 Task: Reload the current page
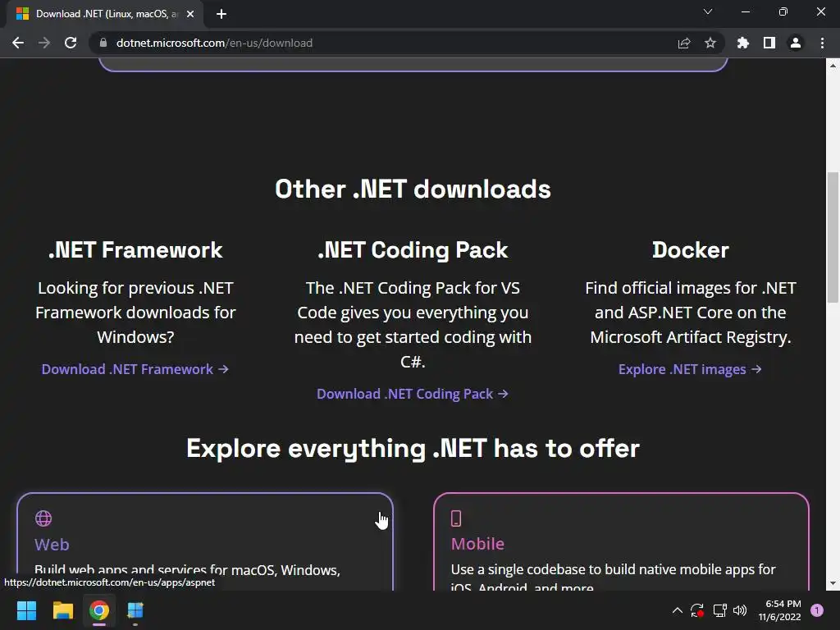(x=71, y=43)
